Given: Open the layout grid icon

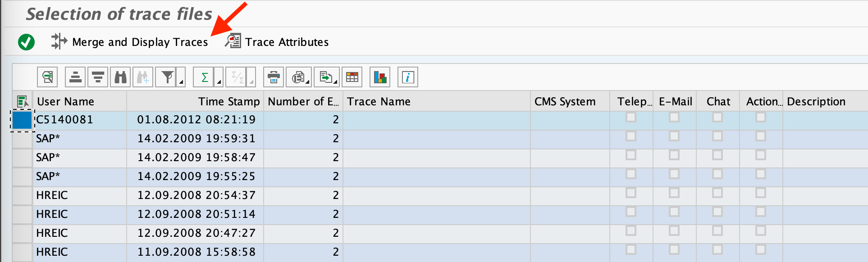Looking at the screenshot, I should point(352,77).
